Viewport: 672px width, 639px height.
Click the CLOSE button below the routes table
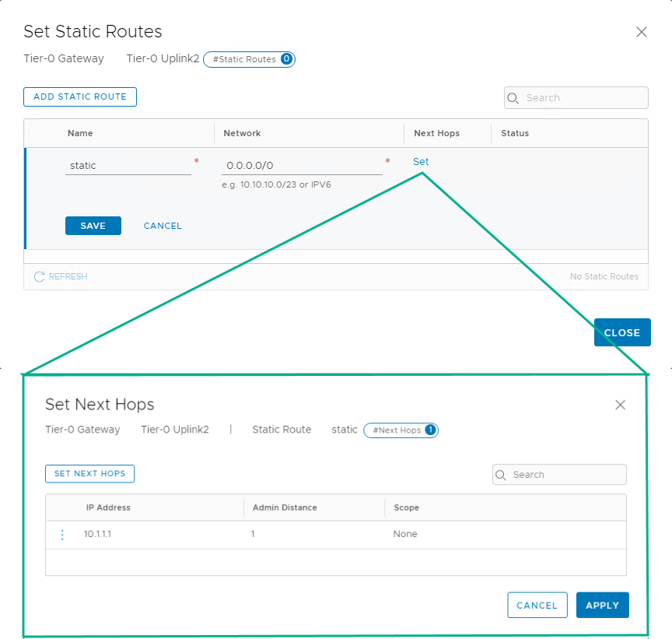coord(622,332)
